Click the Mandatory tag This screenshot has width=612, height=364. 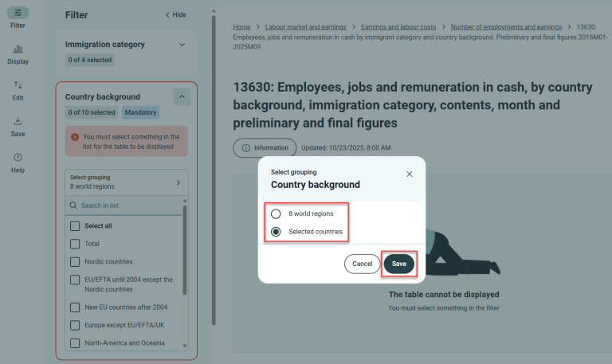(140, 112)
